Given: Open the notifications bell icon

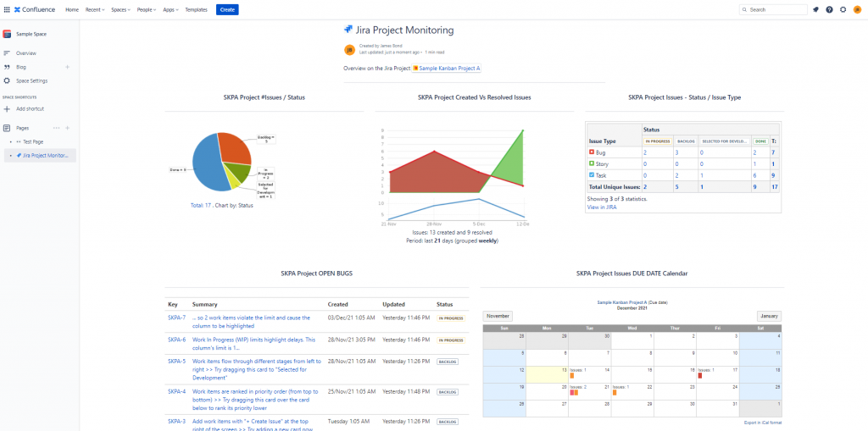Looking at the screenshot, I should [x=815, y=9].
